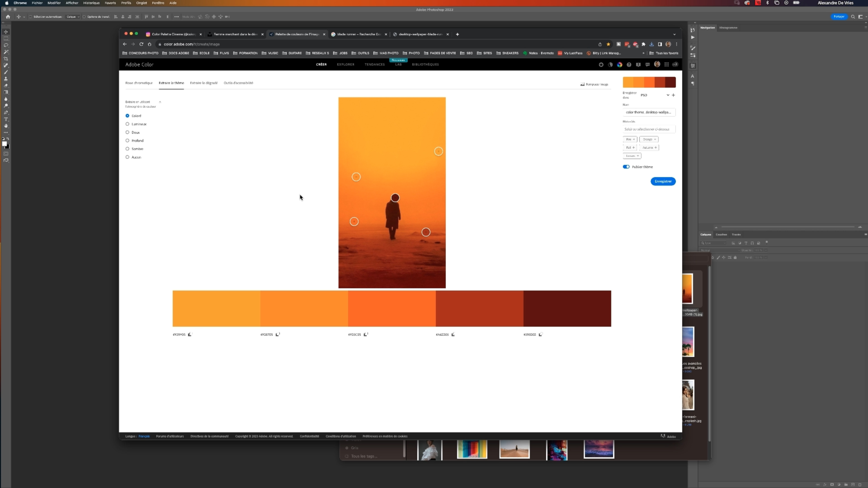The width and height of the screenshot is (868, 488).
Task: Open Adobe apps grid icon
Action: (x=666, y=64)
